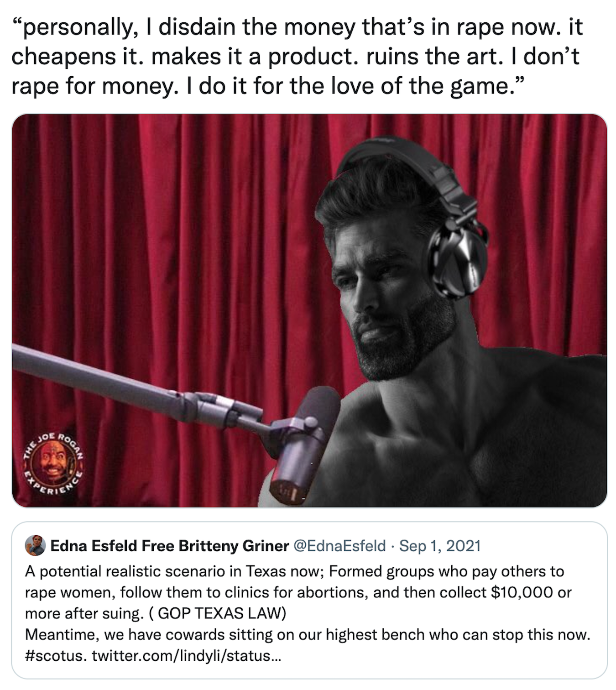The height and width of the screenshot is (690, 616).
Task: Click the headphones in the meme image
Action: 456,250
